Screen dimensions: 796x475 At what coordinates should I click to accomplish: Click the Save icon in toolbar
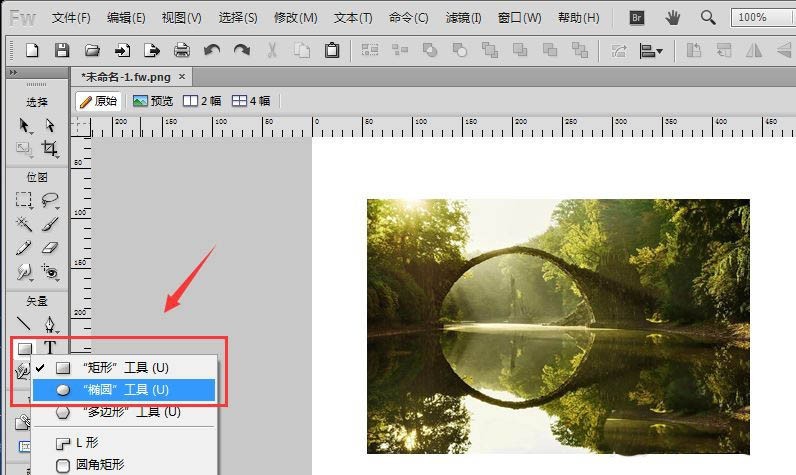[x=62, y=50]
